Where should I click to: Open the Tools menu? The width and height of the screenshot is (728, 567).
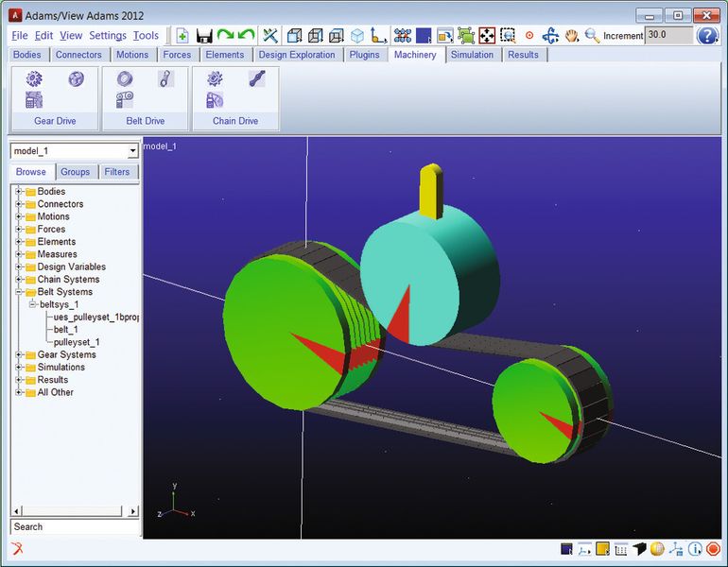click(x=146, y=36)
